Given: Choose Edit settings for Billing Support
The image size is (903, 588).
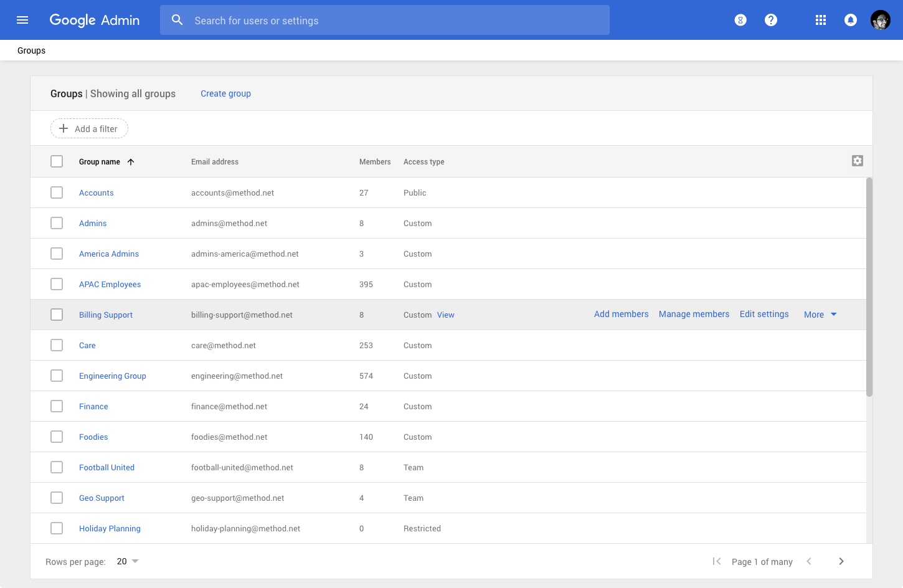Looking at the screenshot, I should [764, 314].
